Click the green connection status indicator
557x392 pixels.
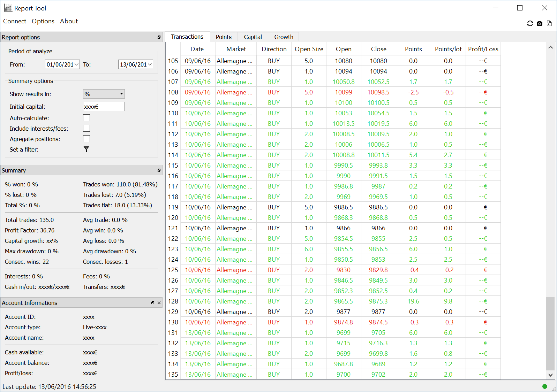click(545, 386)
